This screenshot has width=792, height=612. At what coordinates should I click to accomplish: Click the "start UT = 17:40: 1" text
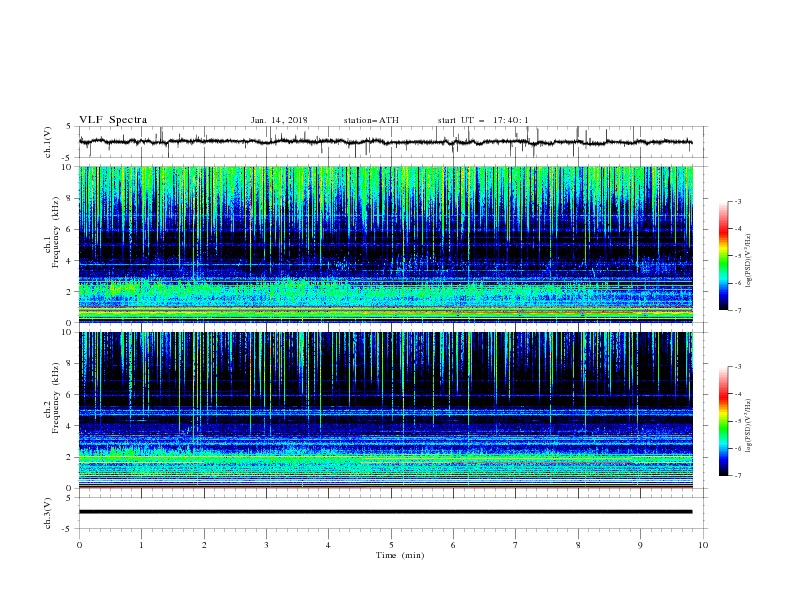click(483, 120)
